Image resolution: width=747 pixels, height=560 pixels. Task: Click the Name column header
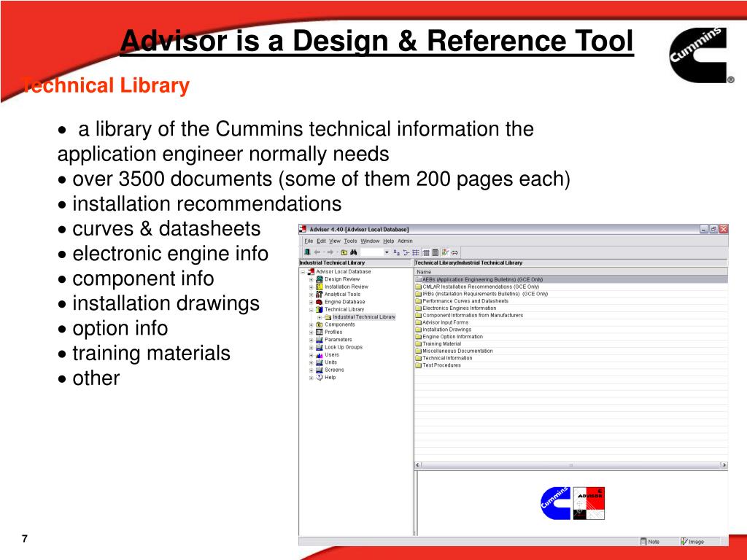pos(570,272)
